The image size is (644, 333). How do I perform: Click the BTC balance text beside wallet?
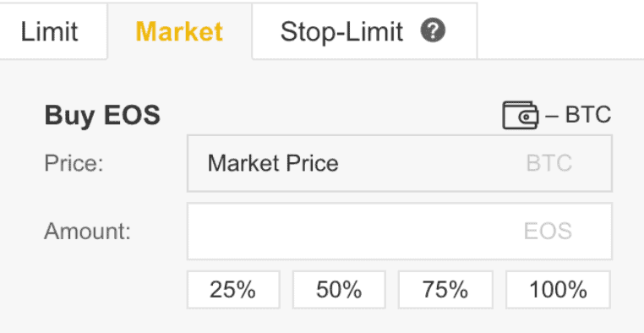(588, 115)
